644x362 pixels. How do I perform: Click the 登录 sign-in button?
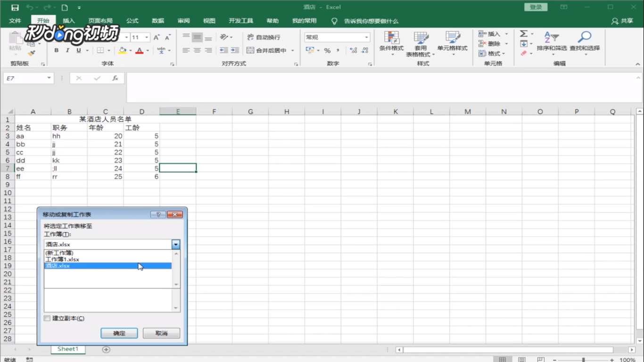536,7
